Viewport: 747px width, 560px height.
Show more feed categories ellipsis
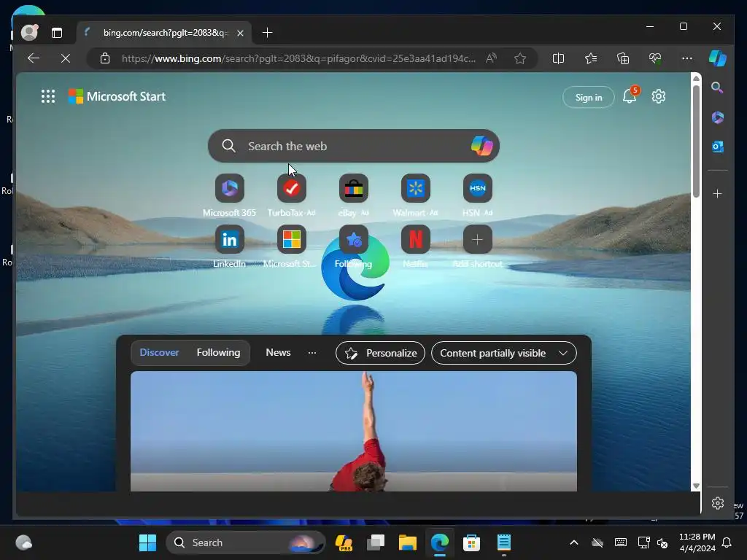tap(312, 353)
